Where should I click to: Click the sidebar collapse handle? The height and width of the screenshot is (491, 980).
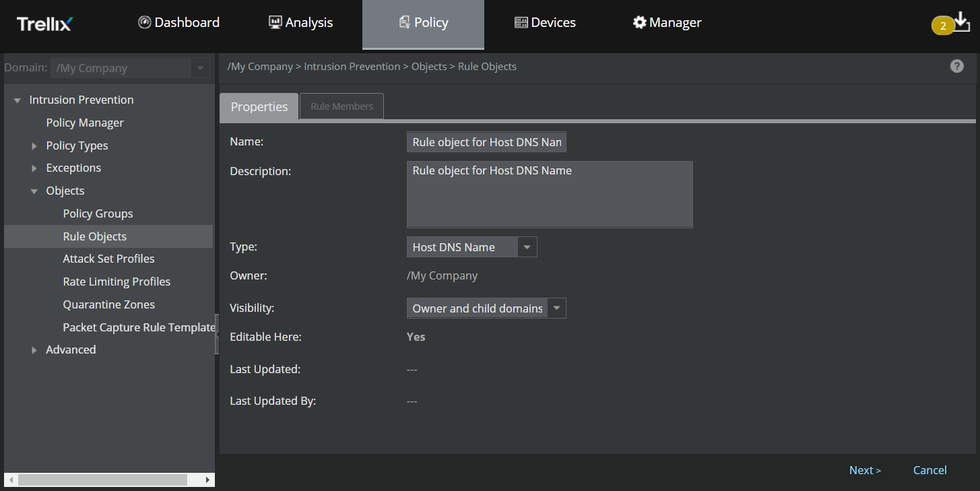click(217, 333)
